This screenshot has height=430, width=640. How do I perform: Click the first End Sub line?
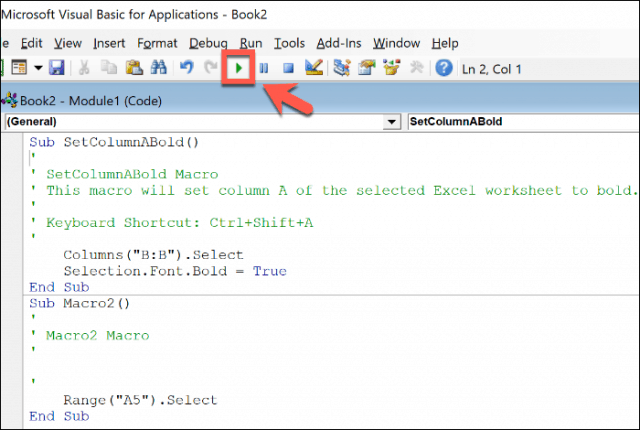coord(59,287)
